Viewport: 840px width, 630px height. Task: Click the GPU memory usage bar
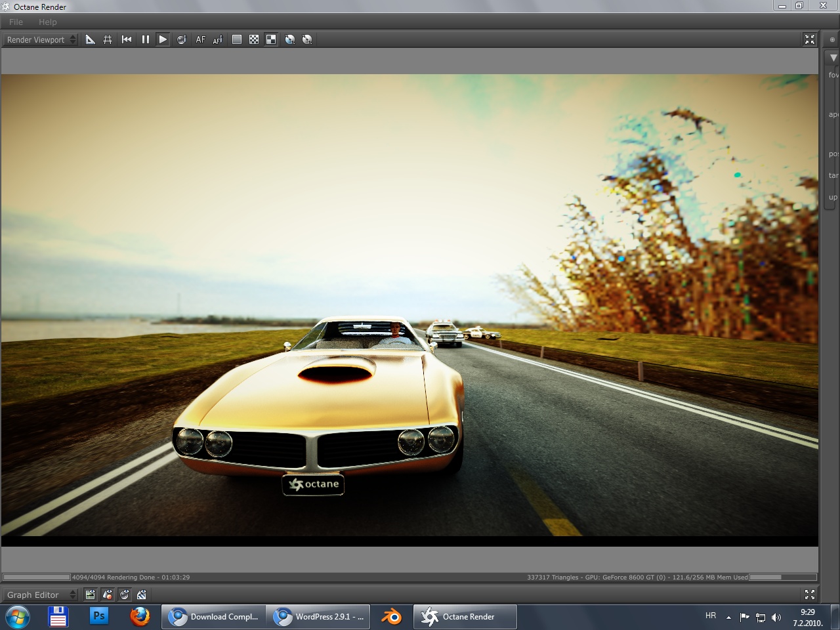[x=783, y=577]
